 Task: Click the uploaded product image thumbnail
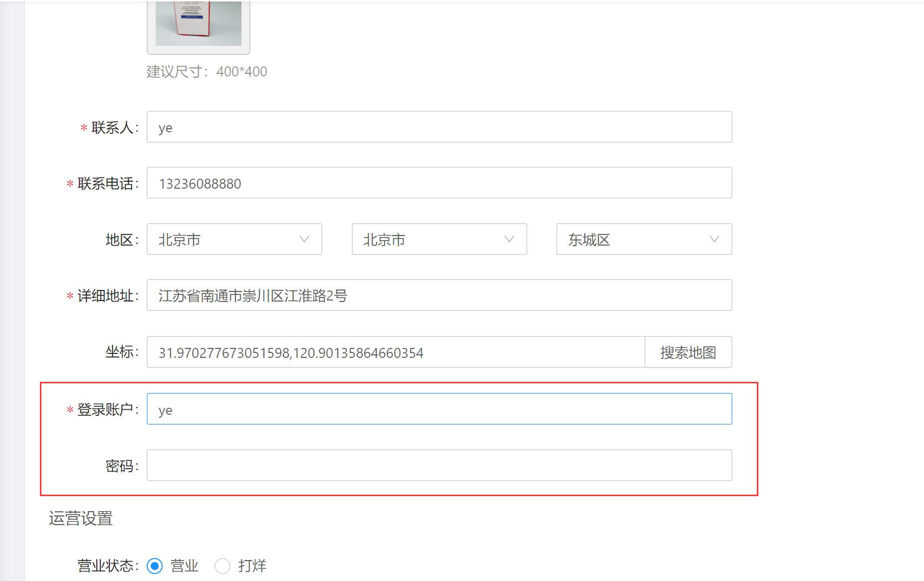tap(198, 24)
